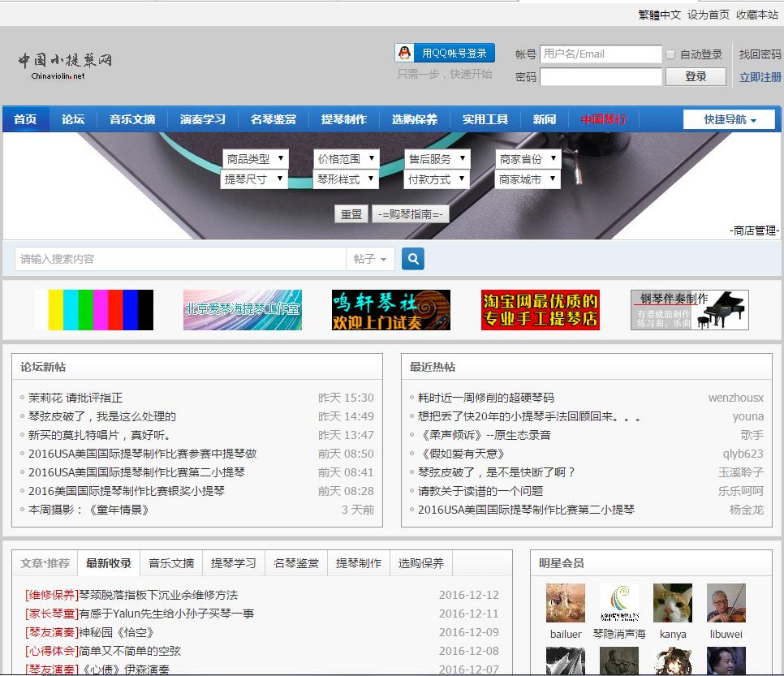Open hot post 耗时近一周修削的超硬琴码
The height and width of the screenshot is (676, 784).
(486, 398)
